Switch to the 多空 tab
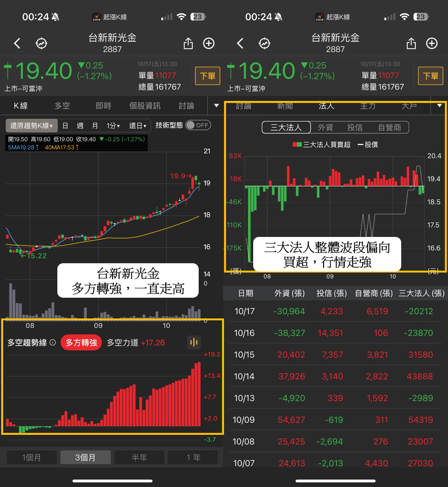Image resolution: width=448 pixels, height=487 pixels. (x=62, y=106)
